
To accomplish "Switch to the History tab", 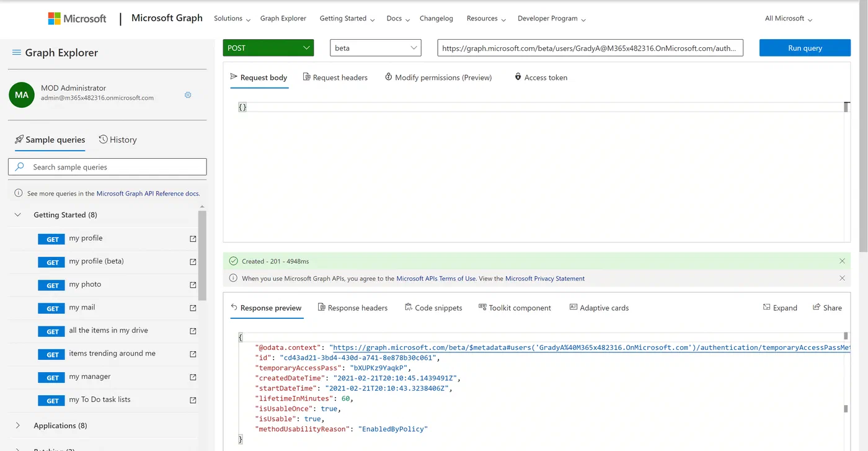I will pos(118,140).
